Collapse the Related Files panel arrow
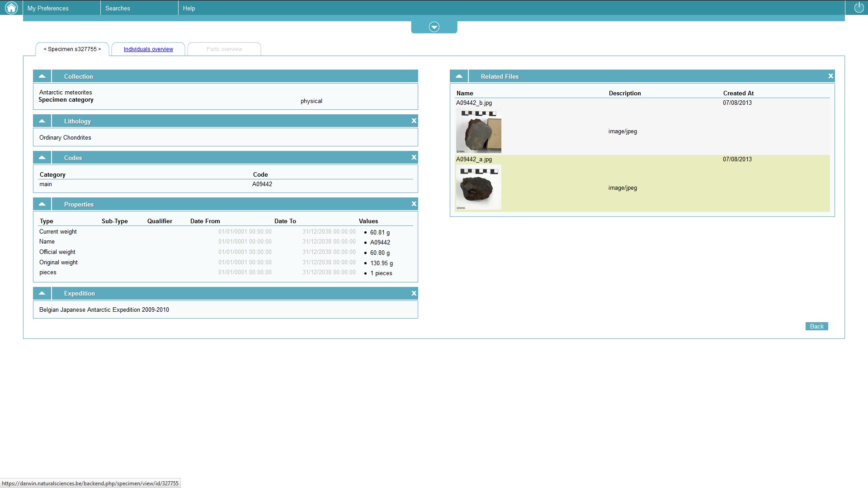This screenshot has width=868, height=488. pos(459,76)
